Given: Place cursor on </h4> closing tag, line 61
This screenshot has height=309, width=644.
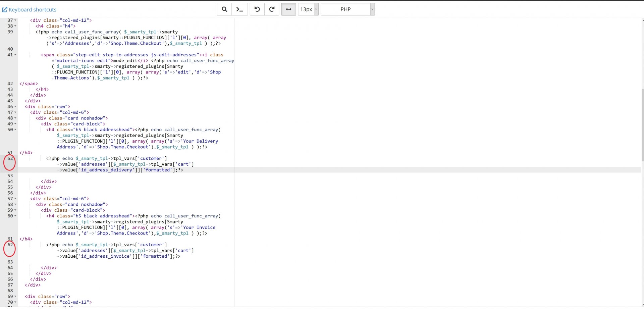Looking at the screenshot, I should pyautogui.click(x=26, y=239).
